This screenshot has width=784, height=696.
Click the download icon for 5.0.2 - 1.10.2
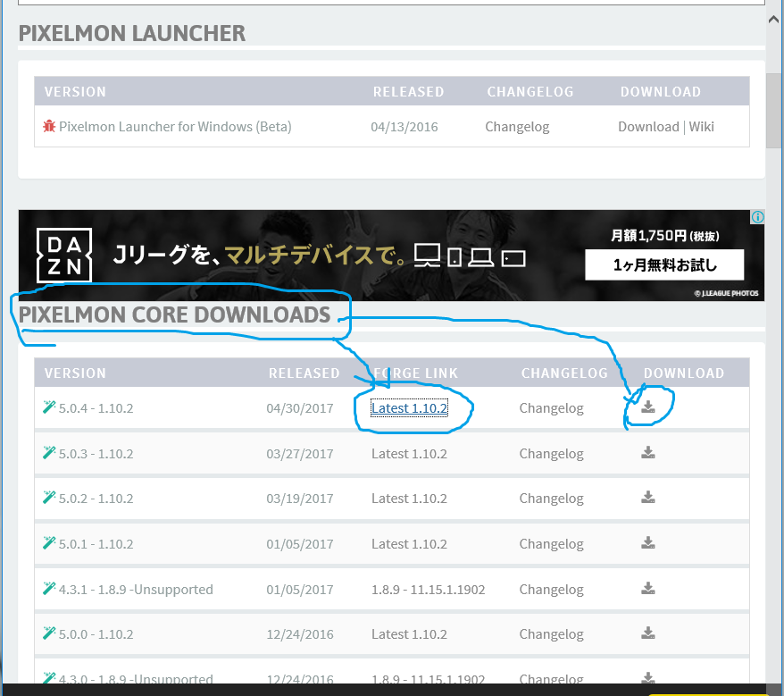[x=648, y=498]
